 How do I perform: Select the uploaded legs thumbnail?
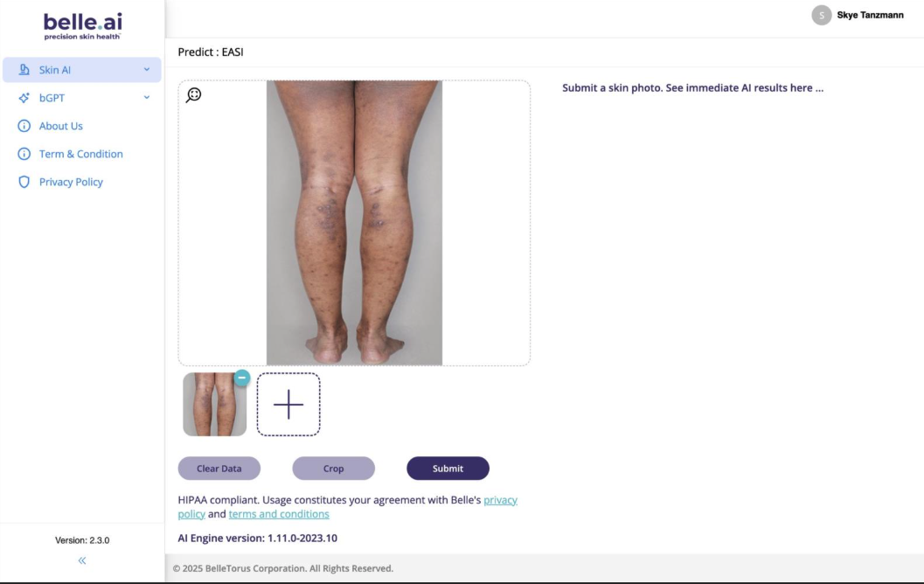pos(214,404)
